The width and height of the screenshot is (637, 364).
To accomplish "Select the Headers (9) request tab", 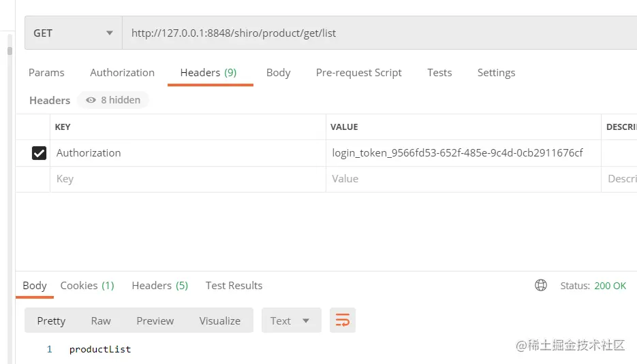I will [208, 73].
